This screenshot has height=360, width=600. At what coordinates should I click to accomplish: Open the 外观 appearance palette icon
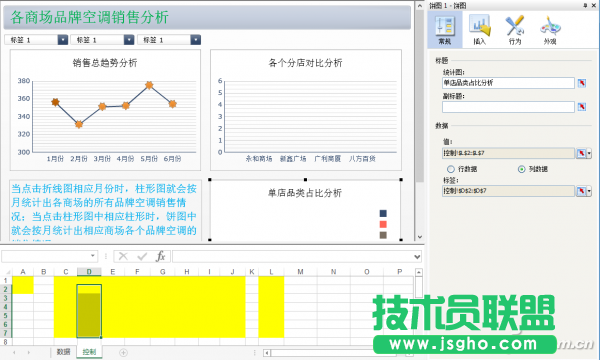point(550,30)
